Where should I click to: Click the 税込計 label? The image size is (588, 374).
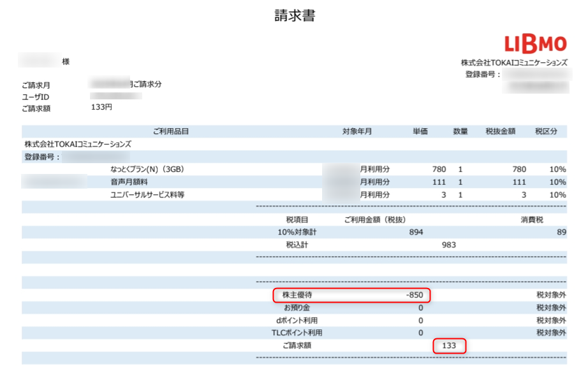coord(297,245)
